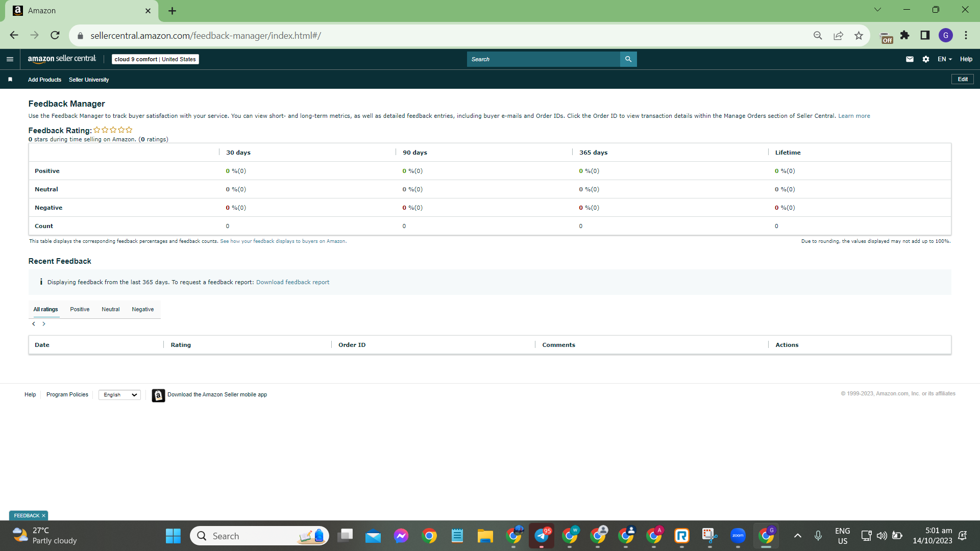Open the cloud 9 comfort account switcher
Viewport: 980px width, 551px height.
pos(155,59)
